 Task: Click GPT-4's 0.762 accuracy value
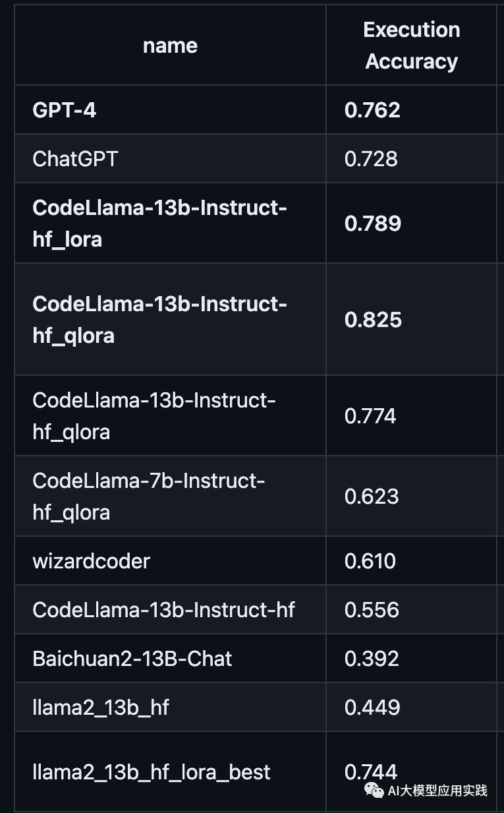pos(372,110)
